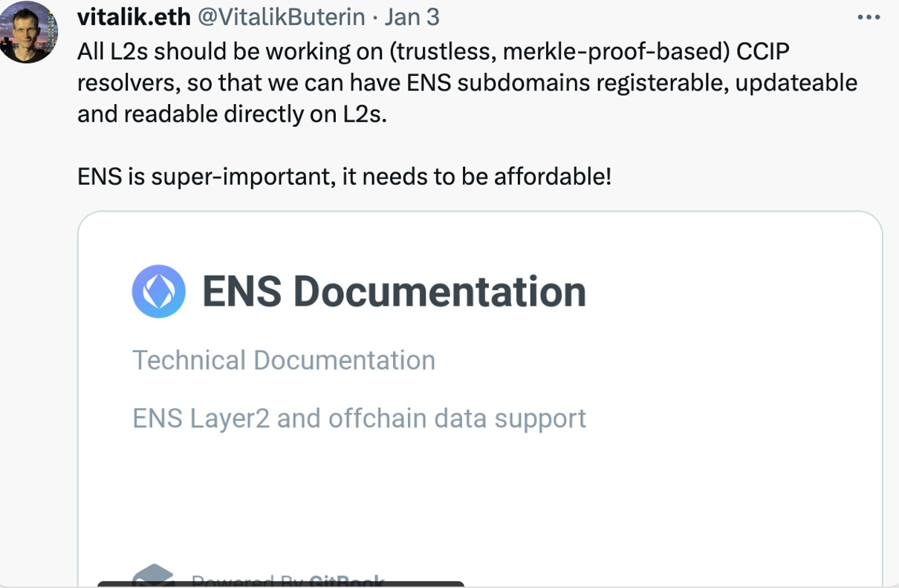Click the Powered By GitBook label
This screenshot has height=588, width=899.
click(288, 581)
